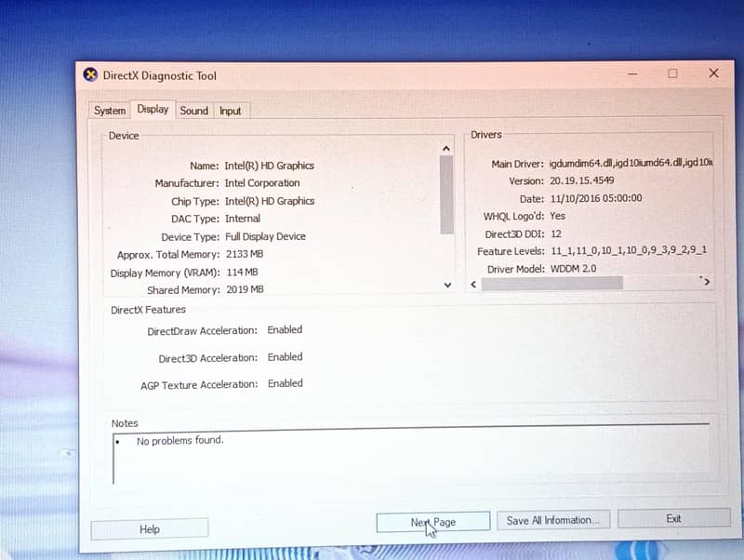Click the Device panel vertical scrollbar thumb
The width and height of the screenshot is (744, 560).
446,194
